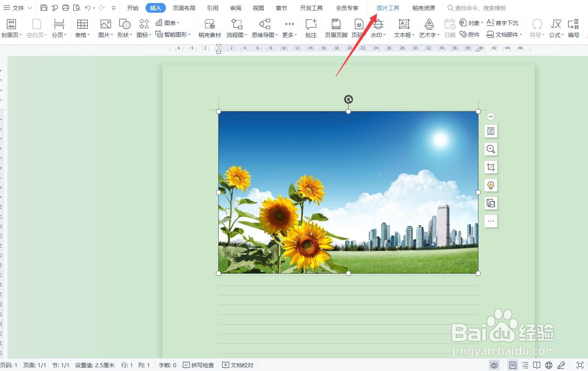Click the sunflower image in document
The height and width of the screenshot is (371, 588).
[x=348, y=192]
